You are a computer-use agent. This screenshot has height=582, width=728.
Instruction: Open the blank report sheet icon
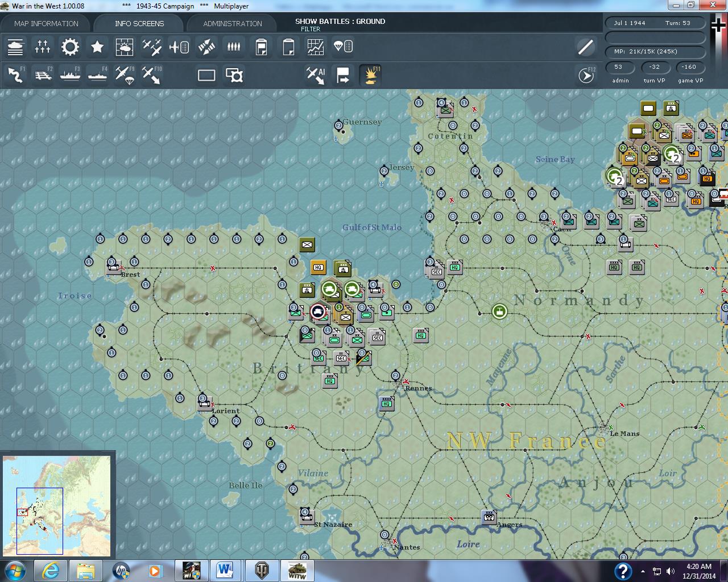pyautogui.click(x=288, y=47)
